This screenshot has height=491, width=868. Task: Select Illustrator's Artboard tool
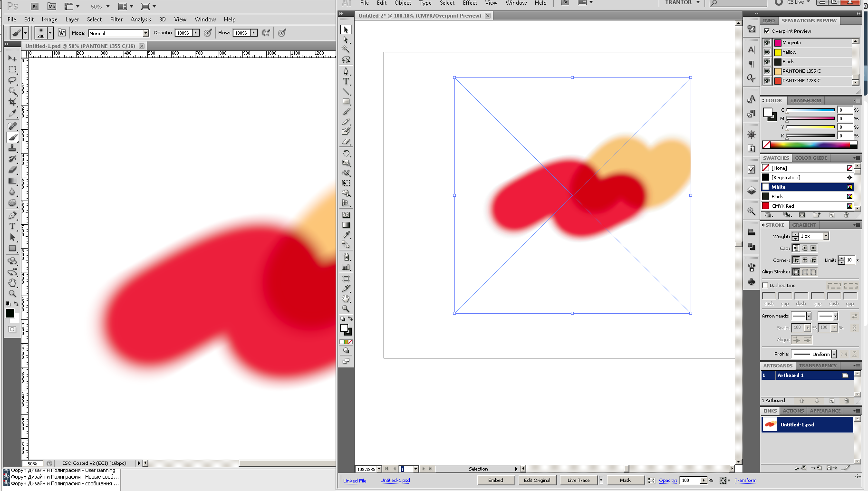pyautogui.click(x=346, y=279)
